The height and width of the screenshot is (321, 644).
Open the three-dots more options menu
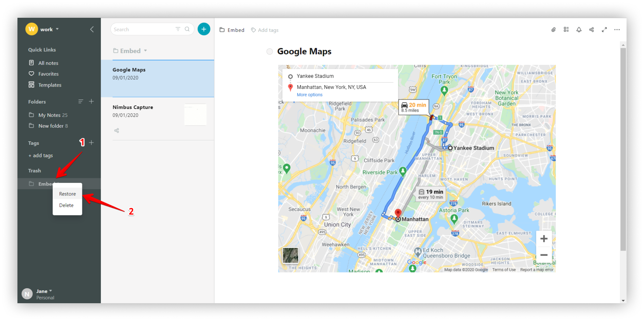pyautogui.click(x=617, y=30)
